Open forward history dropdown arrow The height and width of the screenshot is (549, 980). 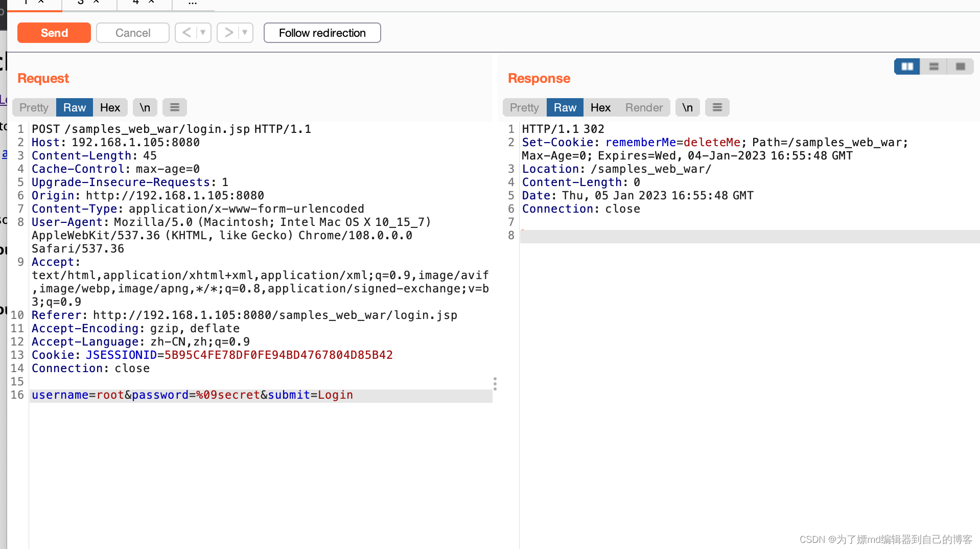(245, 33)
